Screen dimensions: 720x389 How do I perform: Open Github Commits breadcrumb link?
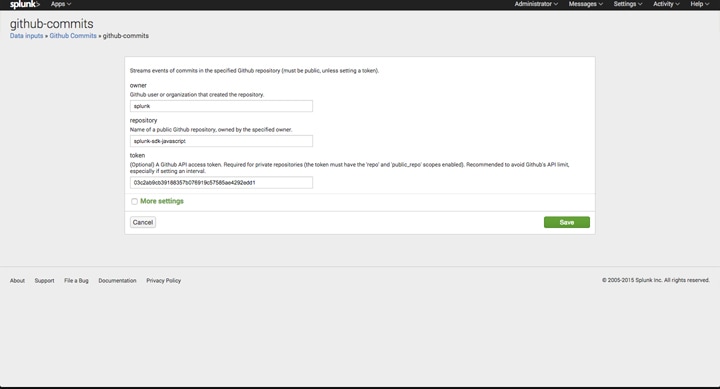pyautogui.click(x=73, y=36)
